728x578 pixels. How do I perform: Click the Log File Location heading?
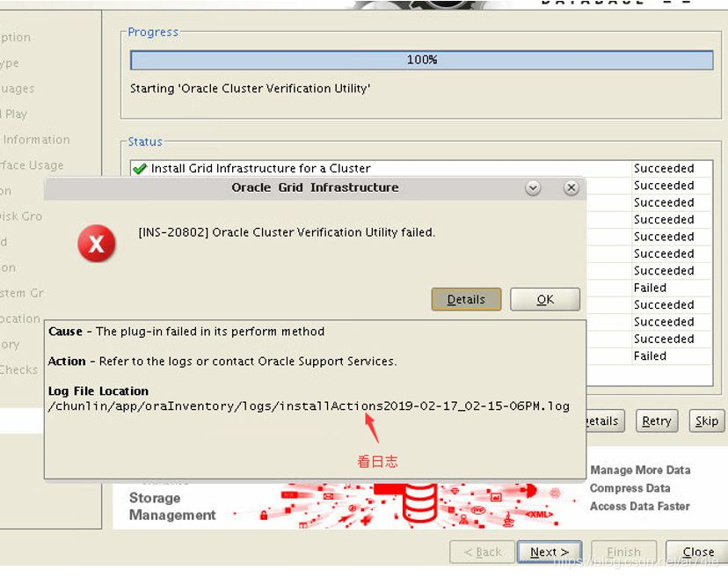click(98, 391)
